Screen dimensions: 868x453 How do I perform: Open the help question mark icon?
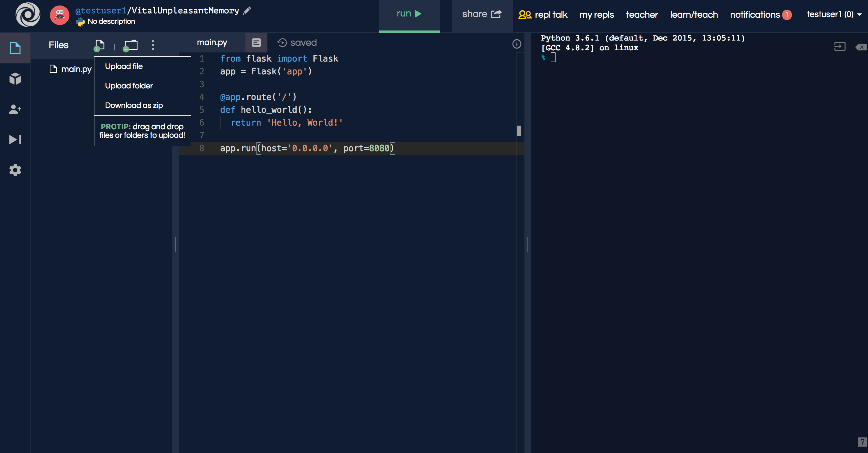pos(862,442)
